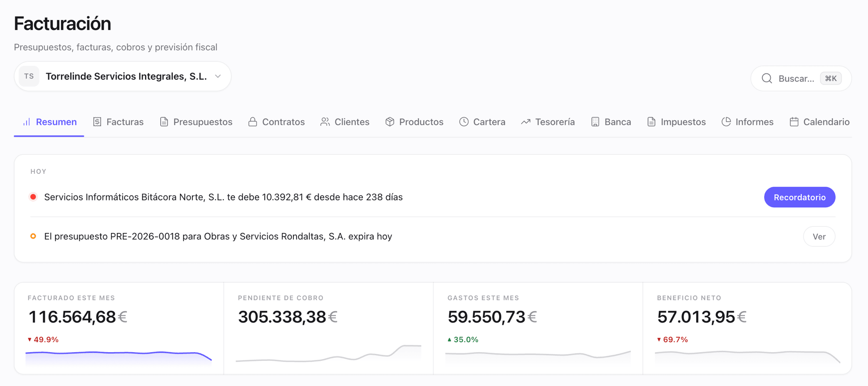Open the Torrelinde Servicios Integrales company name

tap(126, 76)
